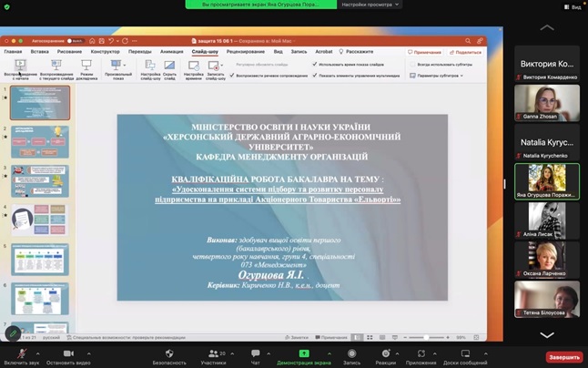Click Включить звук microphone in Zoom
Image resolution: width=588 pixels, height=368 pixels.
[x=22, y=357]
